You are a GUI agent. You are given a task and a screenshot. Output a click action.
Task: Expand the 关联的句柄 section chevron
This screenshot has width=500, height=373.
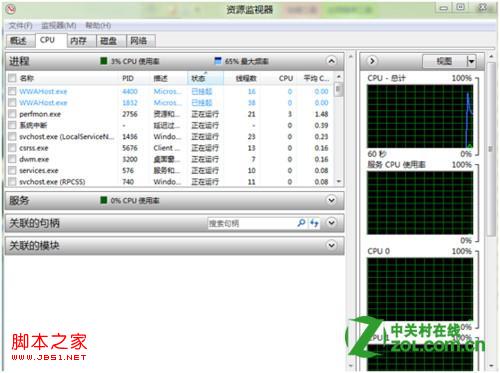click(x=331, y=223)
